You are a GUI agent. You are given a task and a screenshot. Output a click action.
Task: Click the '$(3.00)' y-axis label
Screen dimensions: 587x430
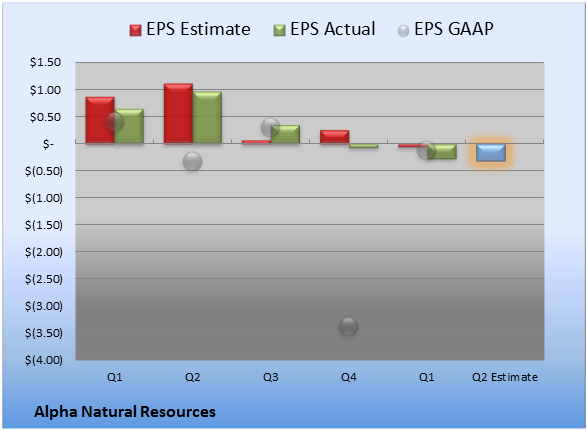click(44, 306)
